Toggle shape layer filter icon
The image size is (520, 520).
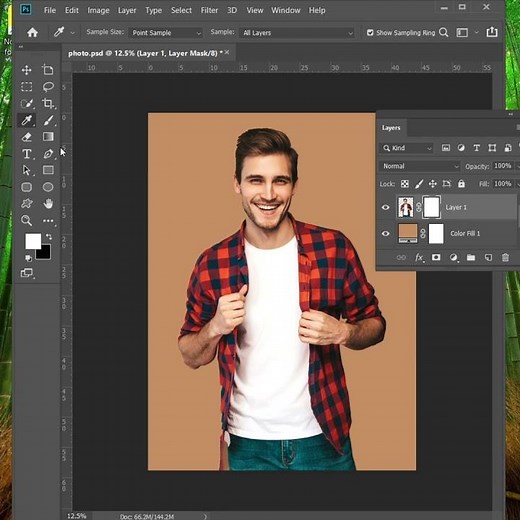492,148
